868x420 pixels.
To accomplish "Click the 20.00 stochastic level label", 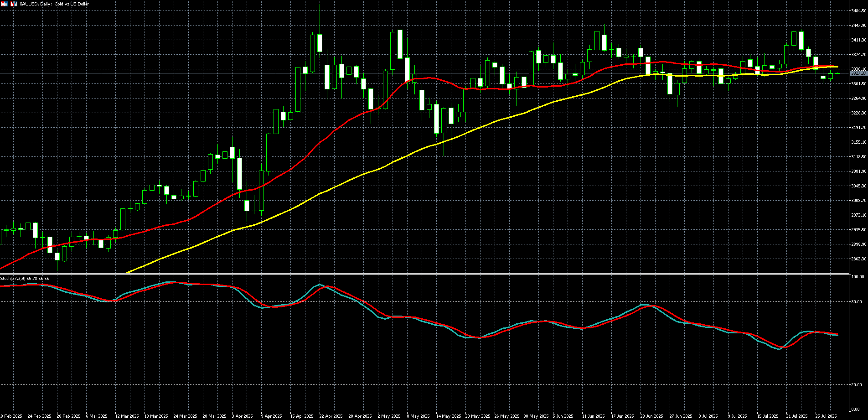I will [857, 385].
